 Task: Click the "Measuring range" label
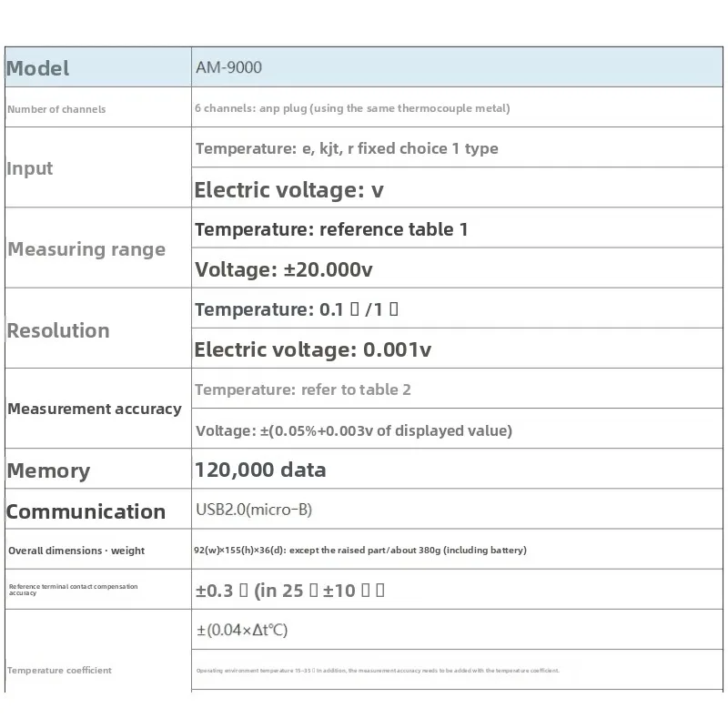[x=86, y=249]
